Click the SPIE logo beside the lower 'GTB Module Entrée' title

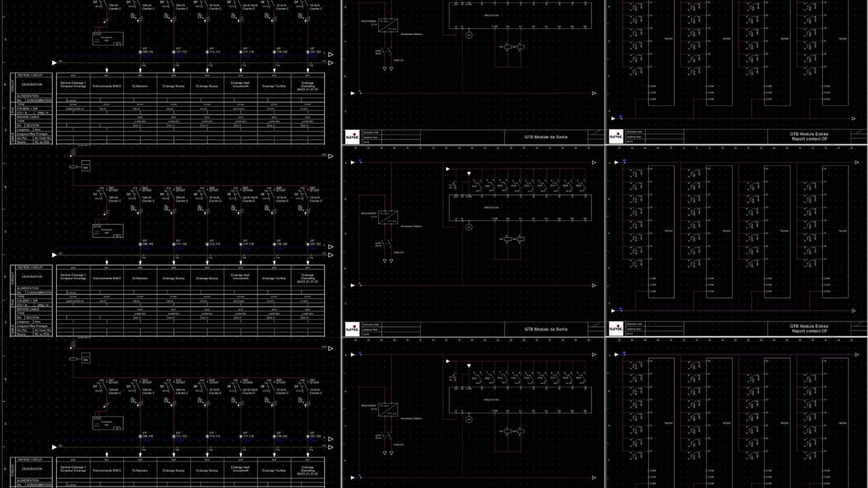pyautogui.click(x=616, y=328)
